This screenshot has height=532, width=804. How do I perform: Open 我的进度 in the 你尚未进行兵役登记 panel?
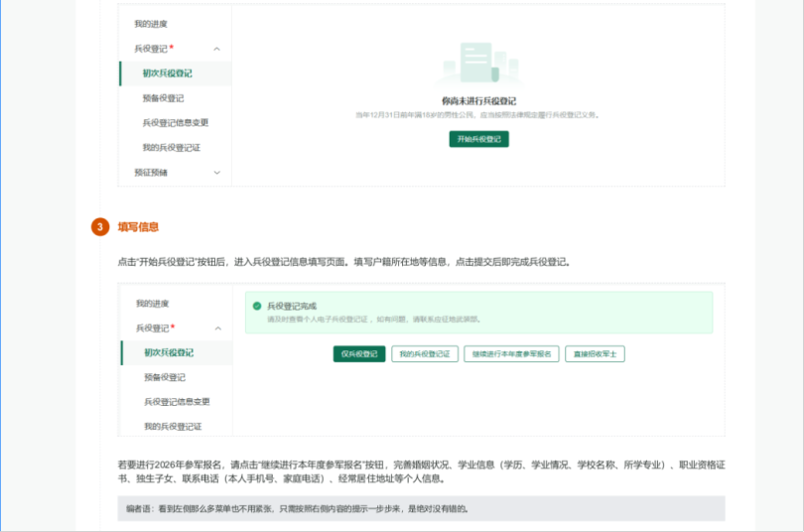click(x=151, y=24)
